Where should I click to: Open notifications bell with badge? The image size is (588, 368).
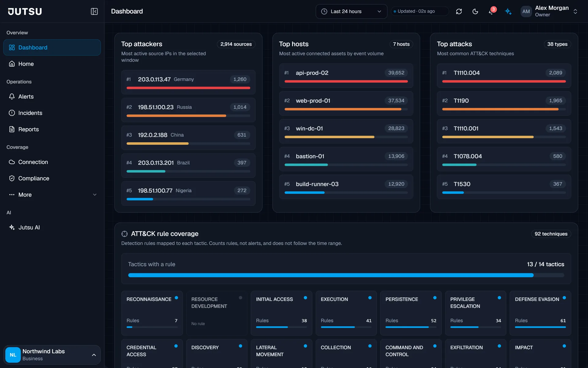click(x=492, y=11)
